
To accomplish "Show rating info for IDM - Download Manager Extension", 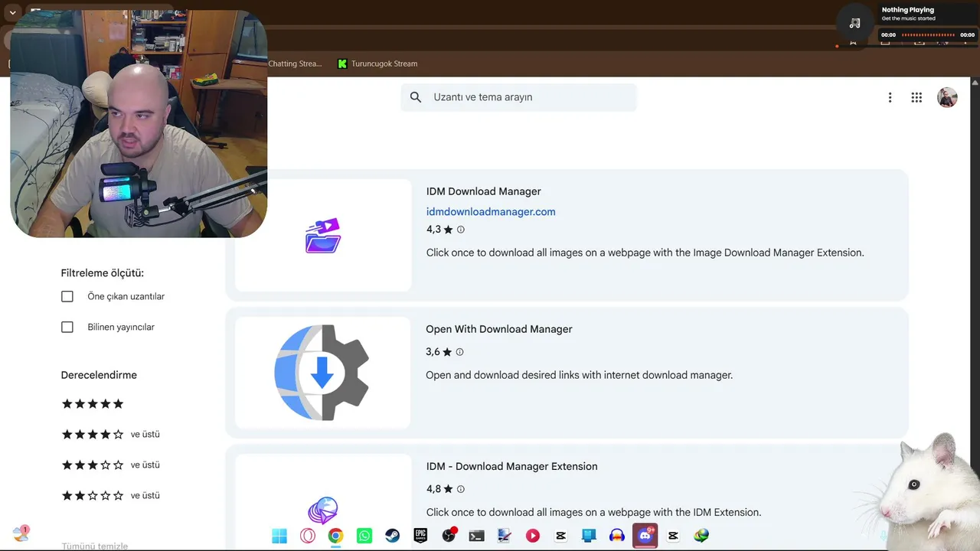I will (460, 489).
